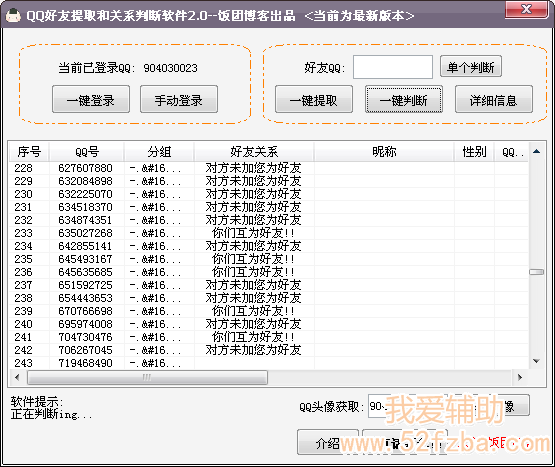The height and width of the screenshot is (467, 555).
Task: Select QQ number 651592725
Action: coord(85,285)
